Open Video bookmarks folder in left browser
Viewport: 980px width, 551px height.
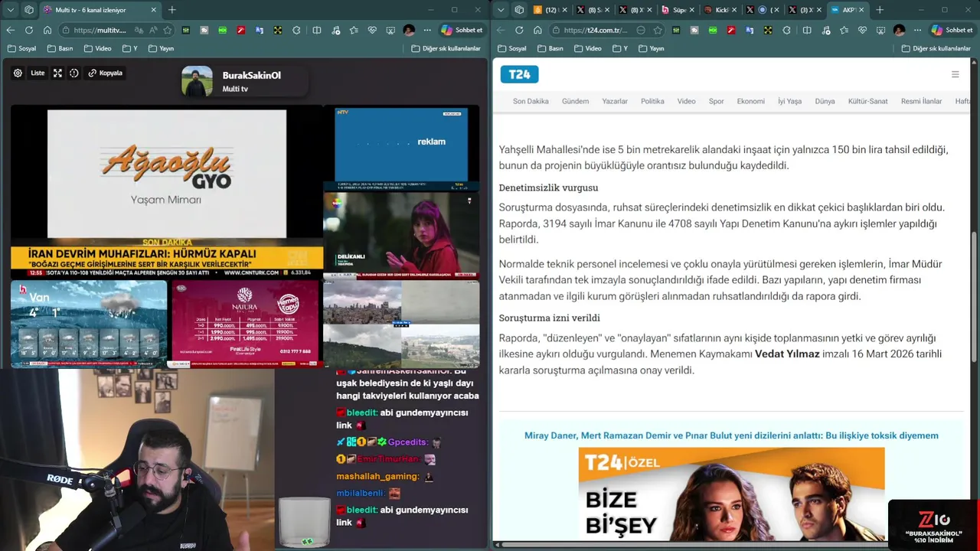98,48
